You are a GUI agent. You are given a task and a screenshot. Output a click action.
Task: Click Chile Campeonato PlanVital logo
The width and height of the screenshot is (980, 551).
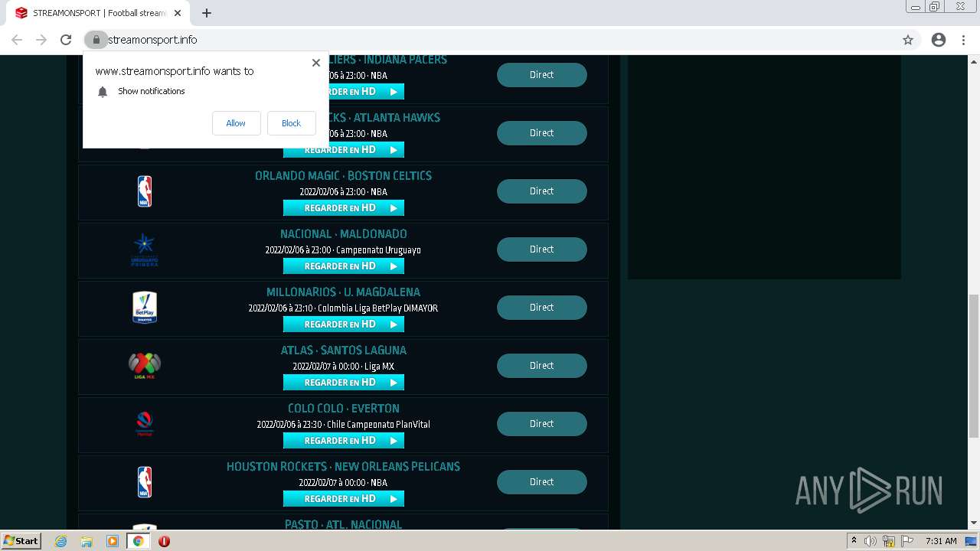144,424
